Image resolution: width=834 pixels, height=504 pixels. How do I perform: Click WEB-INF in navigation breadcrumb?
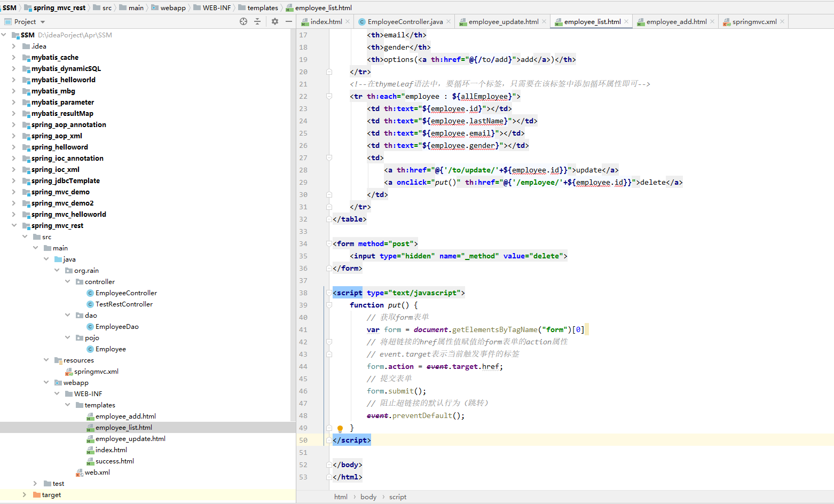(217, 7)
